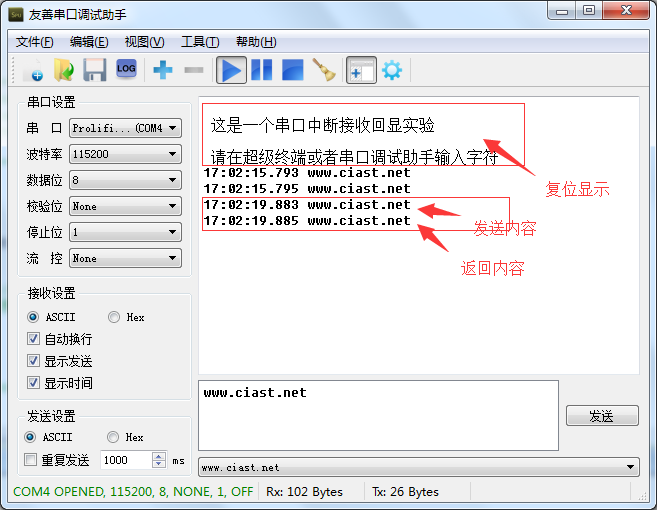
Task: Click the COM4 OPENED status text
Action: coord(133,492)
